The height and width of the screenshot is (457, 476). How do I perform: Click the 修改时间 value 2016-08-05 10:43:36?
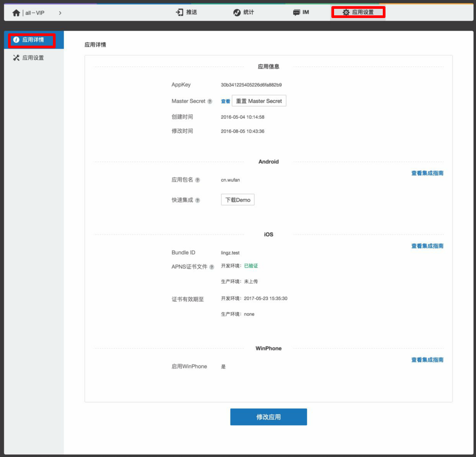point(242,131)
